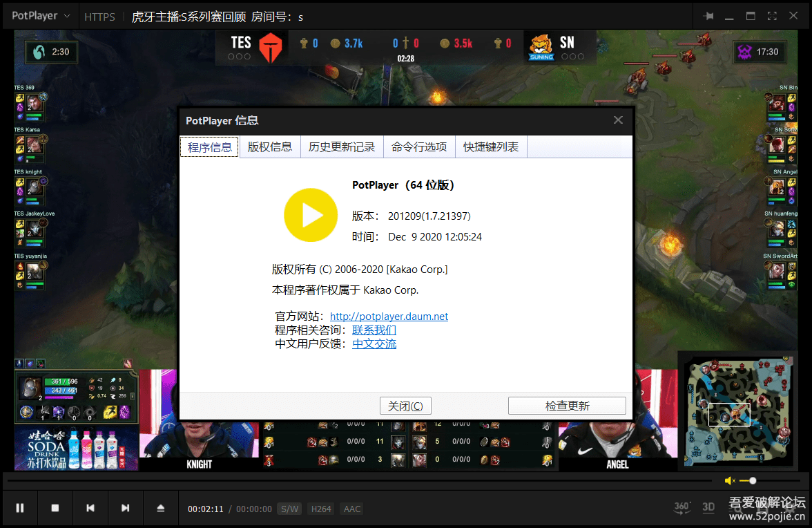Skip to the previous track

[90, 508]
